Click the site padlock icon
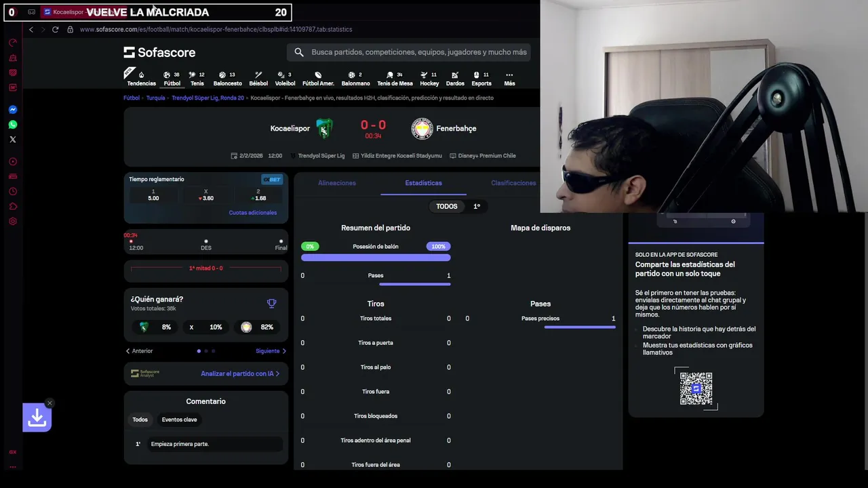Viewport: 868px width, 488px height. tap(70, 29)
